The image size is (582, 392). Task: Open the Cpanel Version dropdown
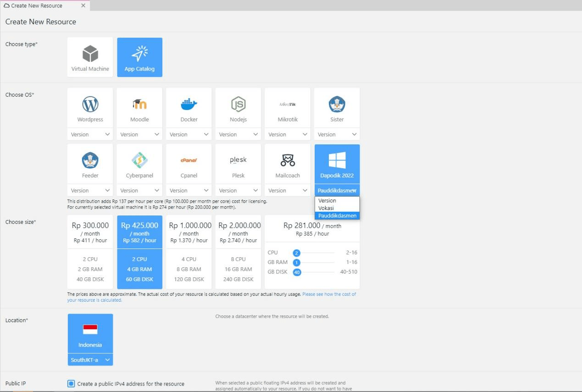pos(188,190)
